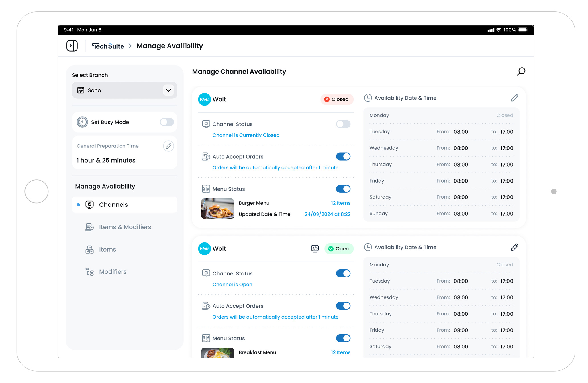This screenshot has width=588, height=383.
Task: Disable Auto Accept Orders on the open Wolt channel
Action: click(343, 306)
